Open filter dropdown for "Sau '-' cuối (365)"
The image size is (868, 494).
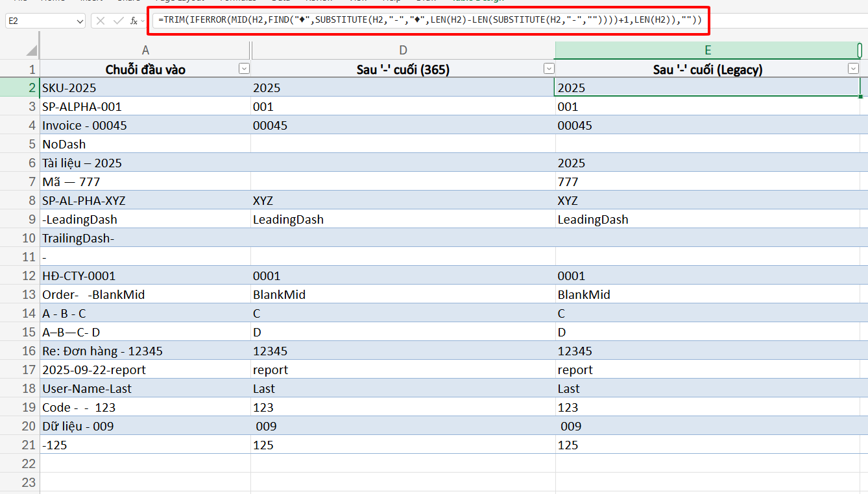549,69
